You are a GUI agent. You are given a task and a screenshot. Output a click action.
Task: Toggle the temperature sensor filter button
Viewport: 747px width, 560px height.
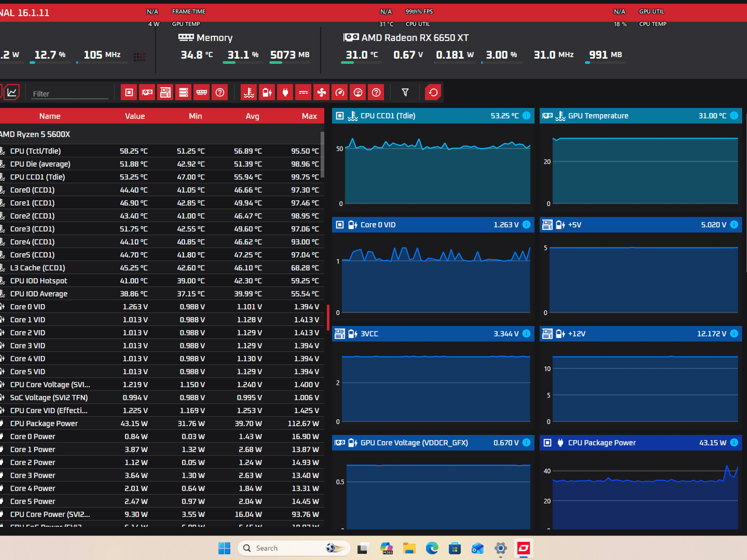(249, 92)
